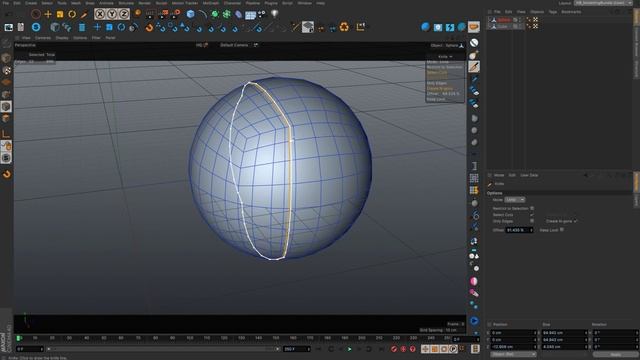Image resolution: width=640 pixels, height=360 pixels.
Task: Click the light bulb icon
Action: (275, 14)
